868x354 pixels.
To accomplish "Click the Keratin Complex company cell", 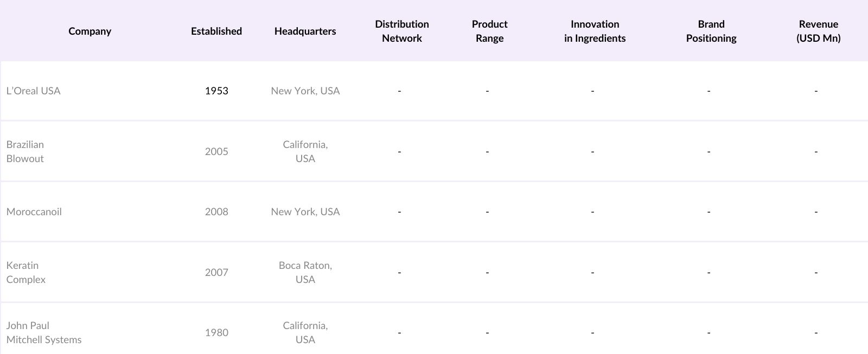I will pyautogui.click(x=26, y=273).
